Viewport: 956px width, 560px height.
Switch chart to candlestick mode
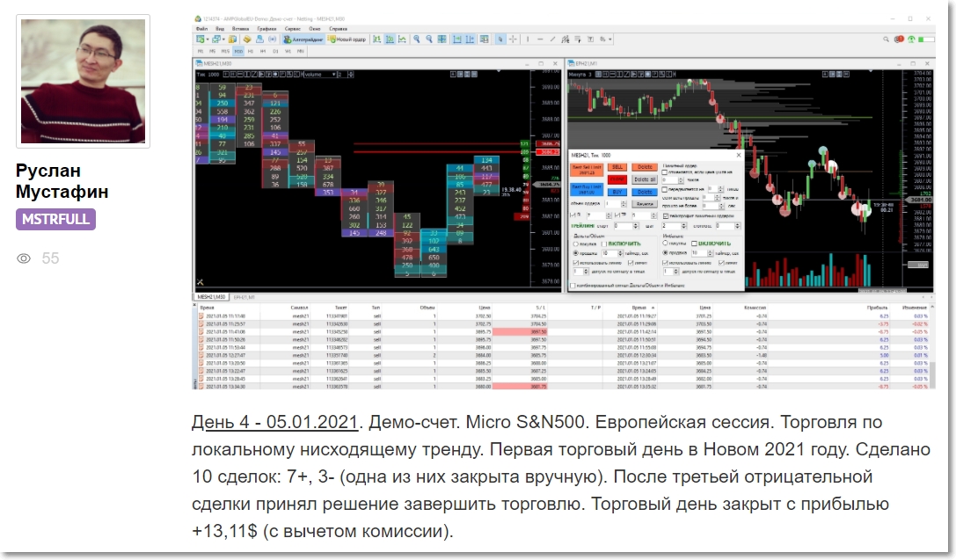pyautogui.click(x=390, y=39)
